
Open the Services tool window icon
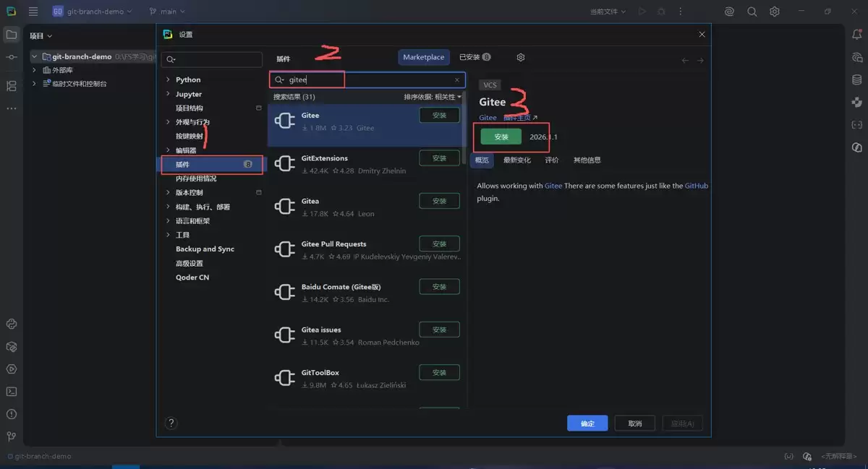11,369
